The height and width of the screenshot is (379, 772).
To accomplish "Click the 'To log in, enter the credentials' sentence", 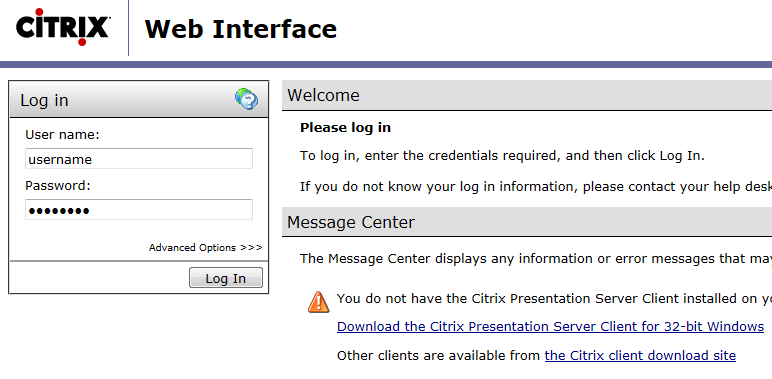I will coord(503,157).
